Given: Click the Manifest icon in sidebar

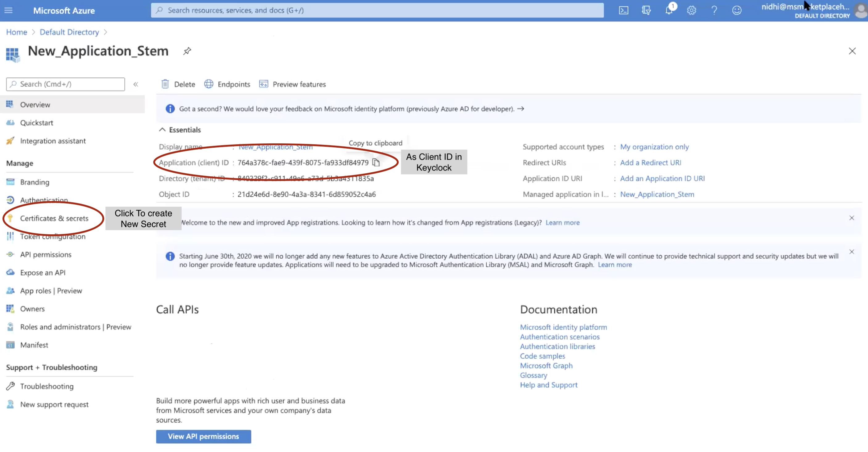Looking at the screenshot, I should [x=10, y=345].
